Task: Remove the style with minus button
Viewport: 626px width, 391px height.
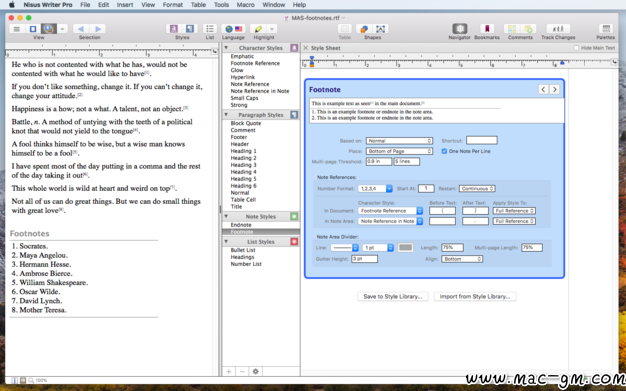Action: click(x=242, y=371)
